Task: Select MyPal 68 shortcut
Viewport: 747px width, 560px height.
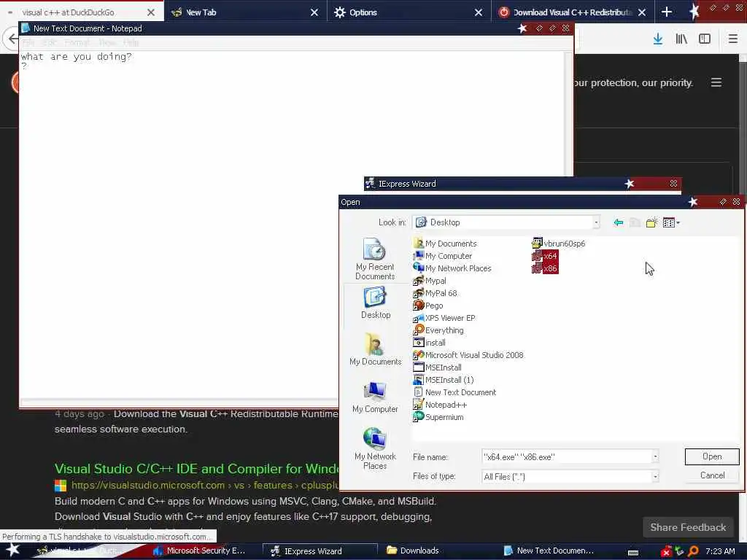Action: [x=435, y=293]
